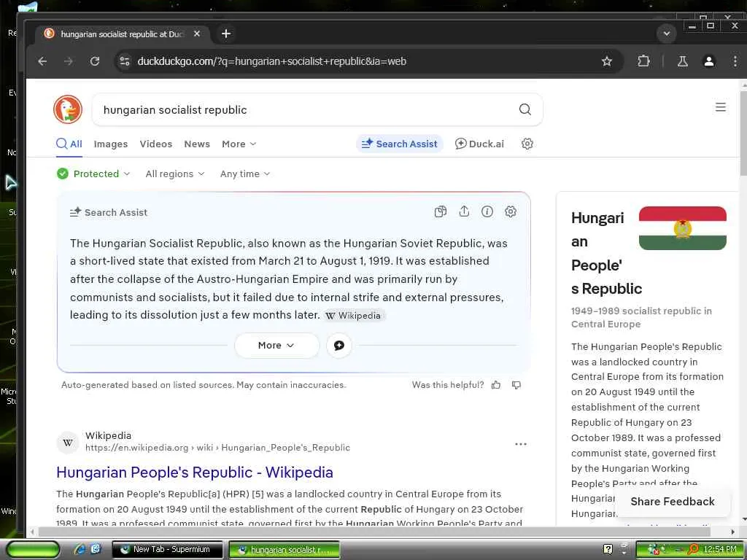Open Hungarian People's Republic - Wikipedia result
Viewport: 747px width, 560px height.
194,472
